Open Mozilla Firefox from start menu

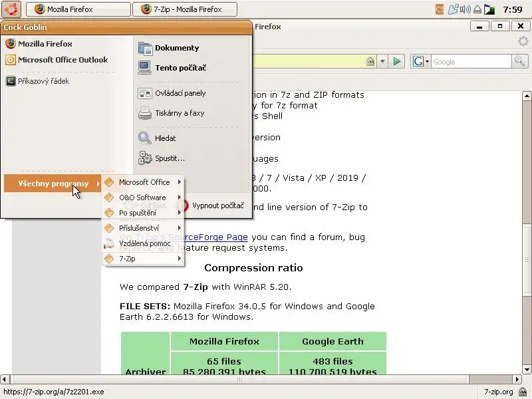coord(39,44)
